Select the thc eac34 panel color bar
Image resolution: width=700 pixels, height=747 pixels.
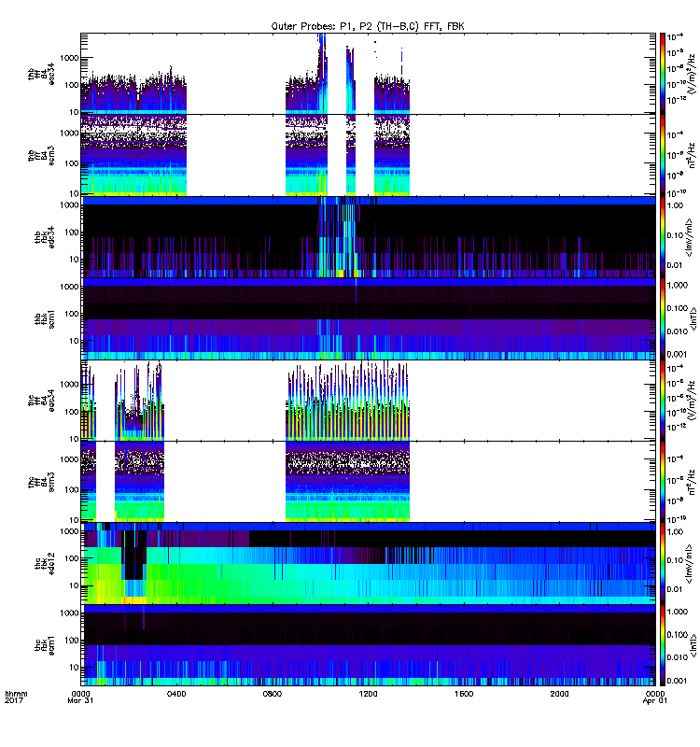coord(662,401)
